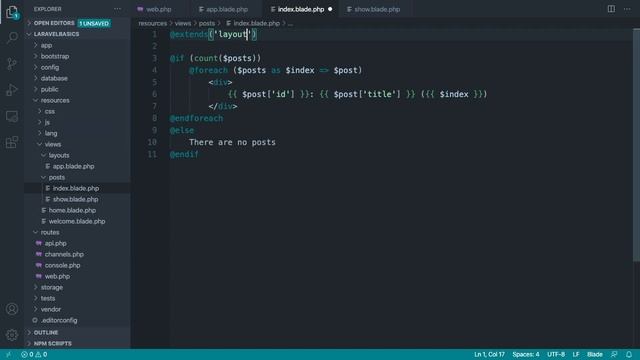Open Run and Debug view

tap(12, 90)
